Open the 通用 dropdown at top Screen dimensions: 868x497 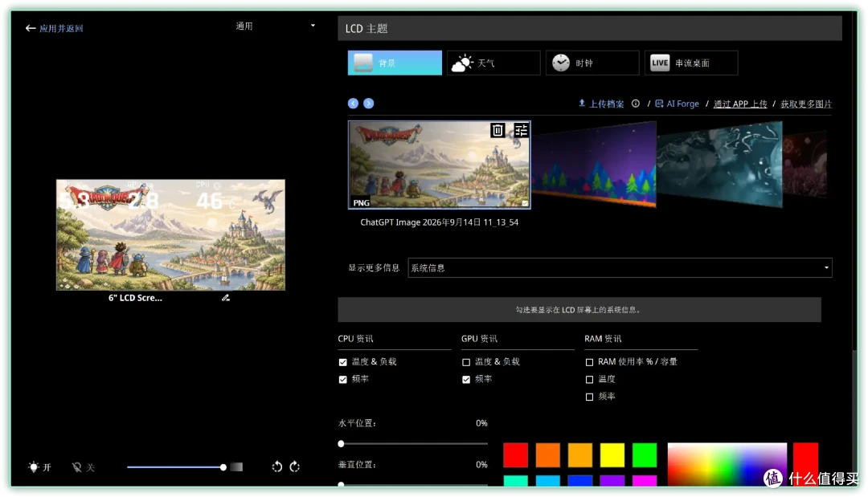(275, 26)
